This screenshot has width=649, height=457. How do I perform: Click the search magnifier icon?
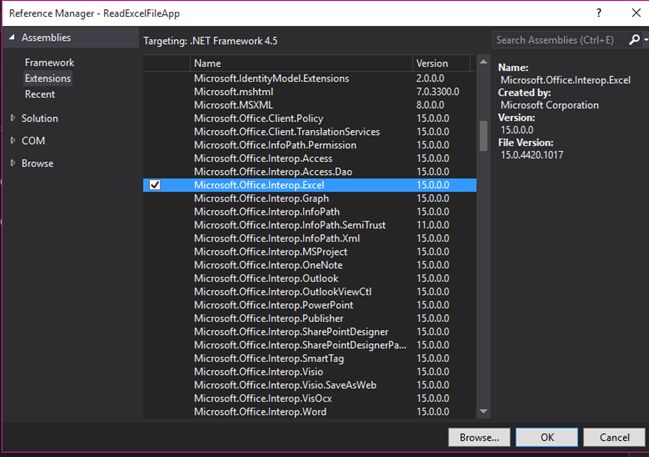634,40
